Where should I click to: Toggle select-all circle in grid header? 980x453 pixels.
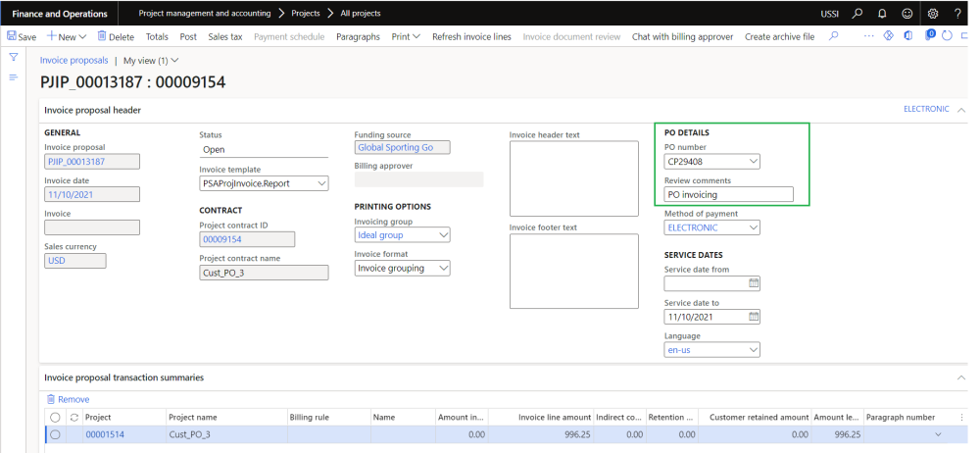55,417
